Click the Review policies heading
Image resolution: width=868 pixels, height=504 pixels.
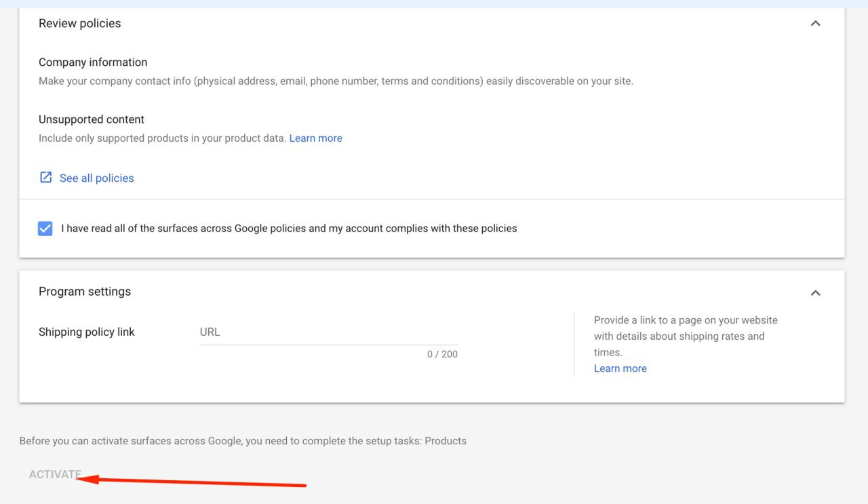(80, 24)
